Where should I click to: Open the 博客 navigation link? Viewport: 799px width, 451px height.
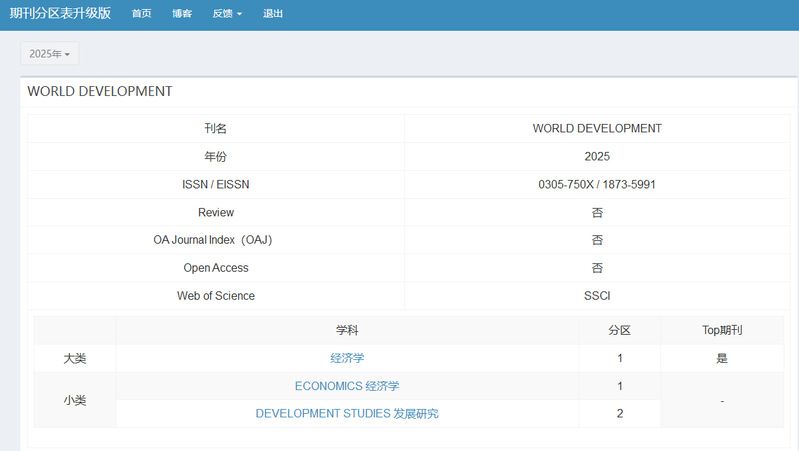click(182, 14)
